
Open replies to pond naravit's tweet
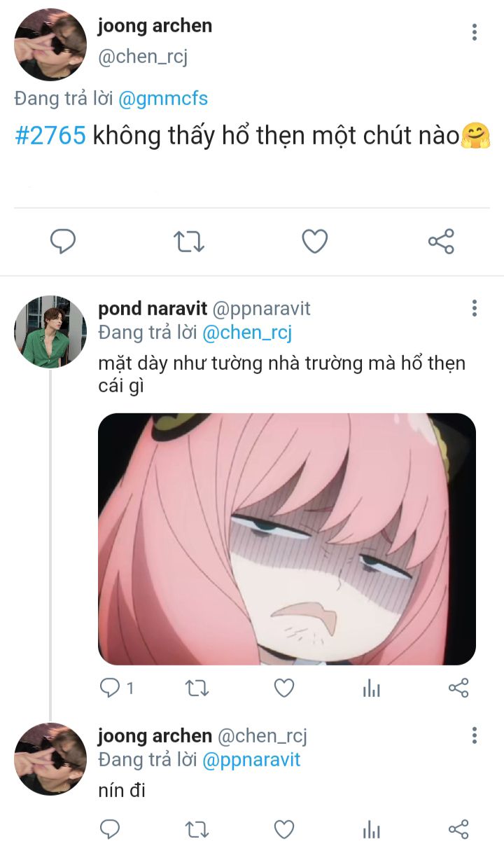(111, 689)
